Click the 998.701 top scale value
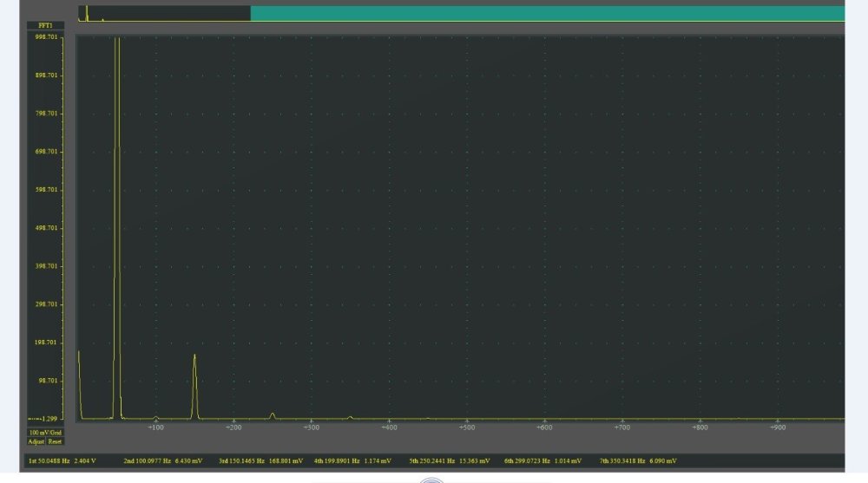 (46, 37)
